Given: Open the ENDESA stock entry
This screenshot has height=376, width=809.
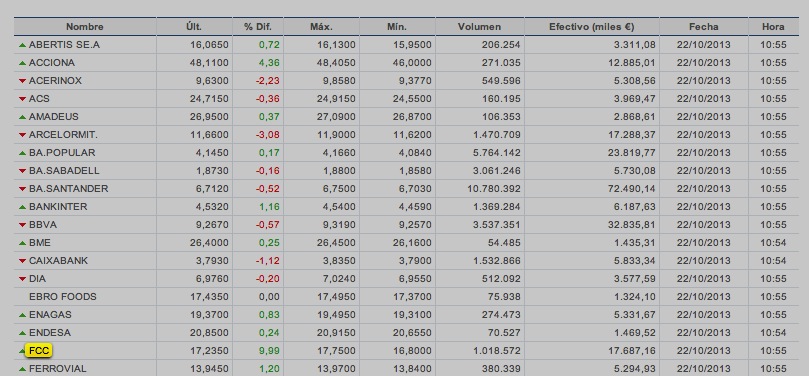Looking at the screenshot, I should coord(50,333).
